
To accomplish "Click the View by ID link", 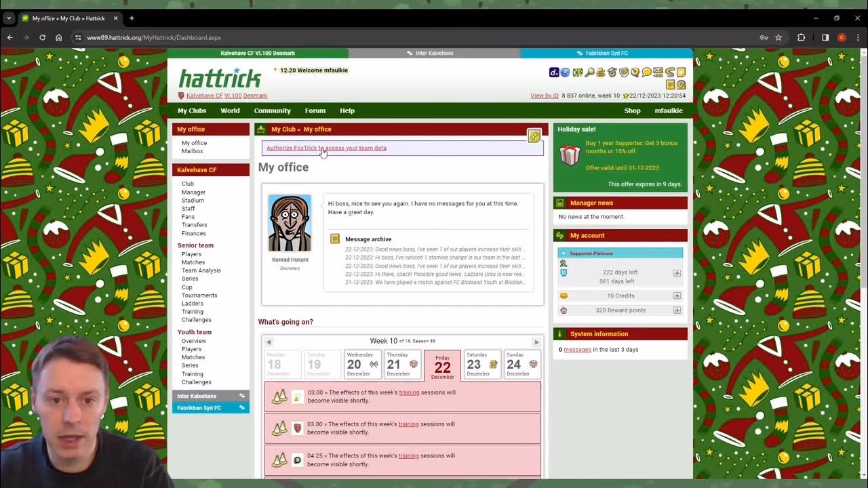I will click(x=545, y=96).
